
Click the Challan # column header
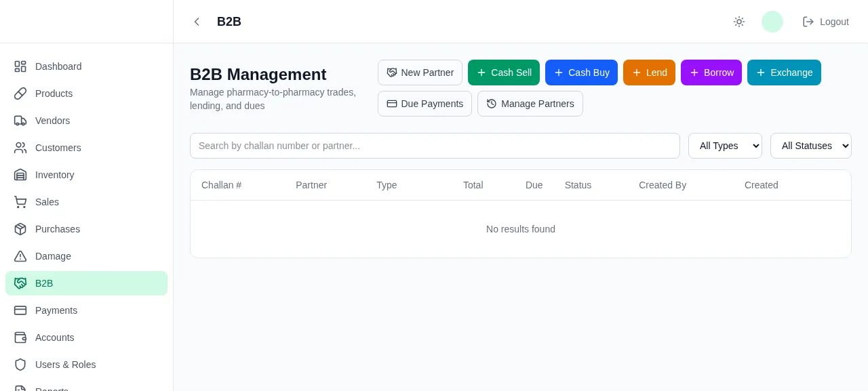[x=221, y=185]
